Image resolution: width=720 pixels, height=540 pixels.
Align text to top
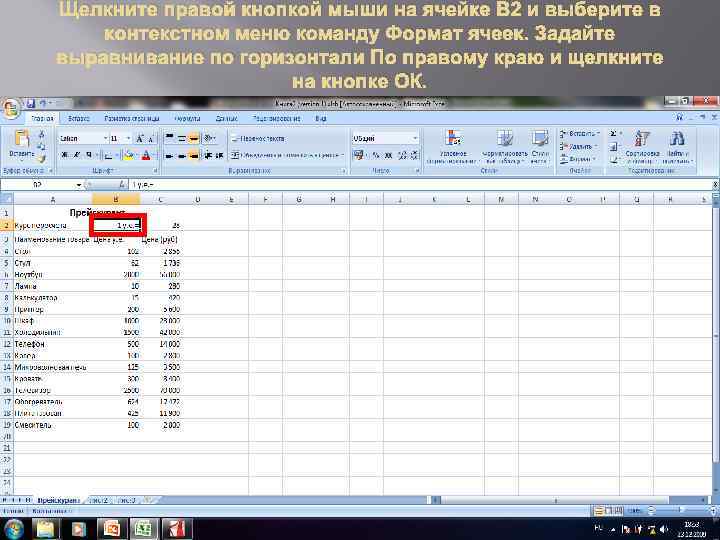(169, 138)
